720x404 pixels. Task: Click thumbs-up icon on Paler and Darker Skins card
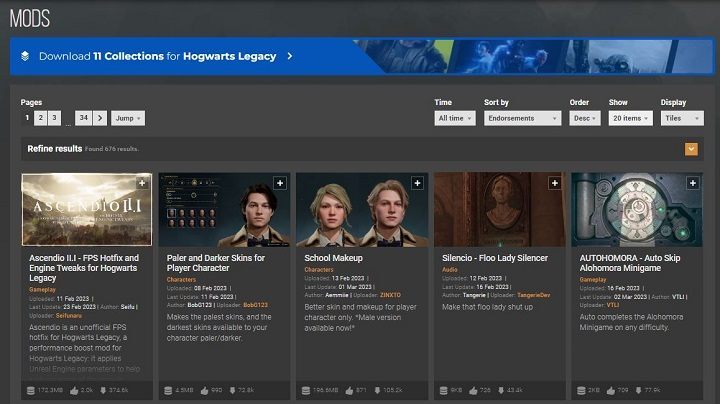(204, 391)
